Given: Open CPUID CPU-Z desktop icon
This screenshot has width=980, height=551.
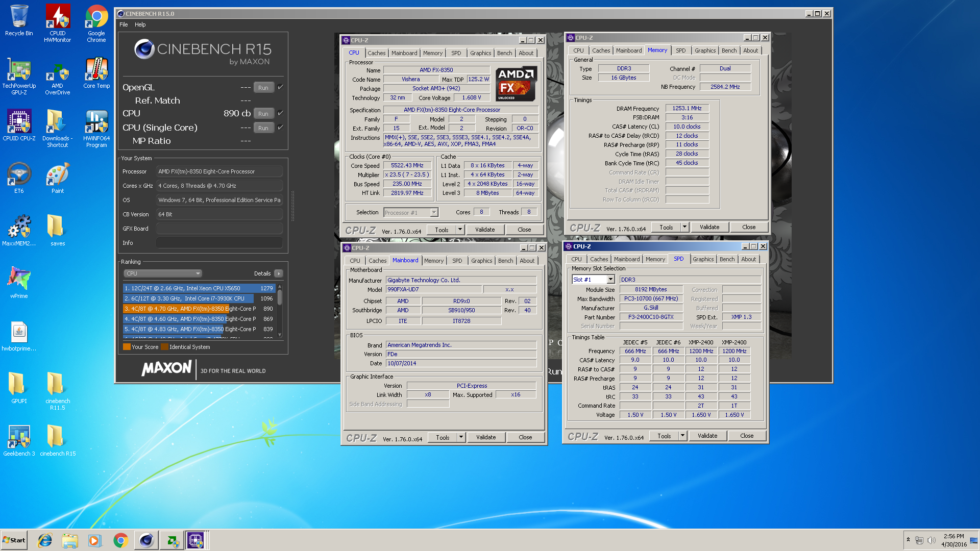Looking at the screenshot, I should (x=19, y=125).
